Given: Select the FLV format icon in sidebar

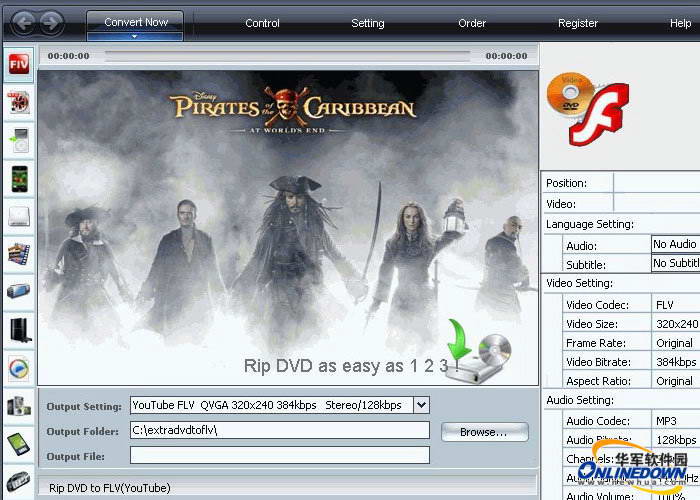Looking at the screenshot, I should 19,65.
